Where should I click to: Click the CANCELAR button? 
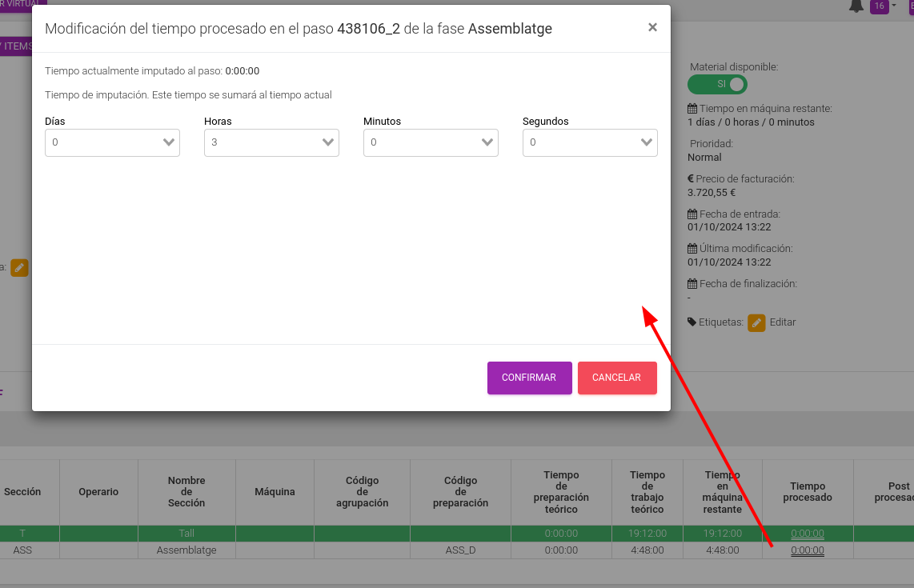click(x=617, y=378)
